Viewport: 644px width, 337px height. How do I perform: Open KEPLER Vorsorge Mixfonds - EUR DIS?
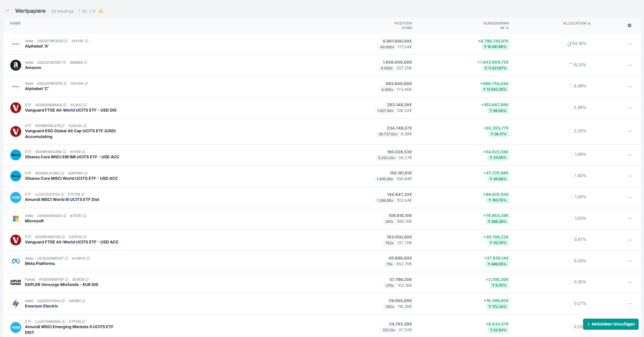[x=61, y=285]
